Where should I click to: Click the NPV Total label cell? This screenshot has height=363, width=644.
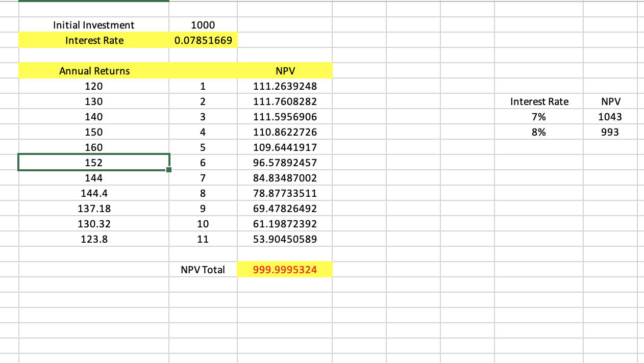[203, 270]
